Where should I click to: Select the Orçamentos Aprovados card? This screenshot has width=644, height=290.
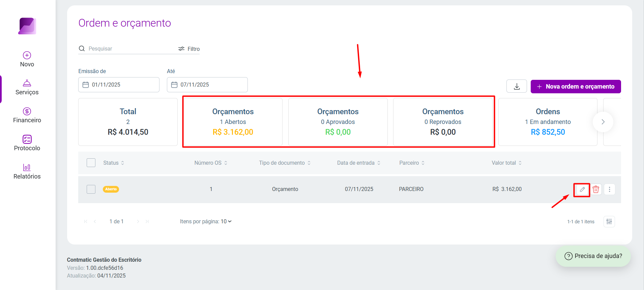338,122
